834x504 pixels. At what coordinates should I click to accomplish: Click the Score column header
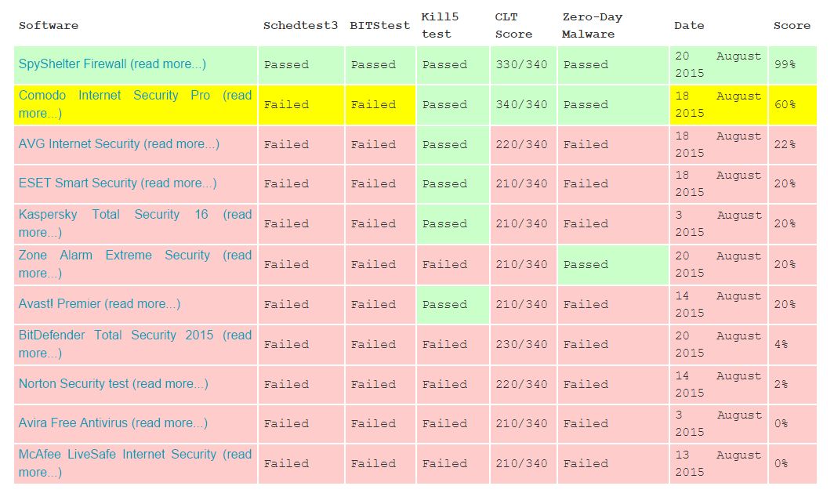pyautogui.click(x=792, y=26)
